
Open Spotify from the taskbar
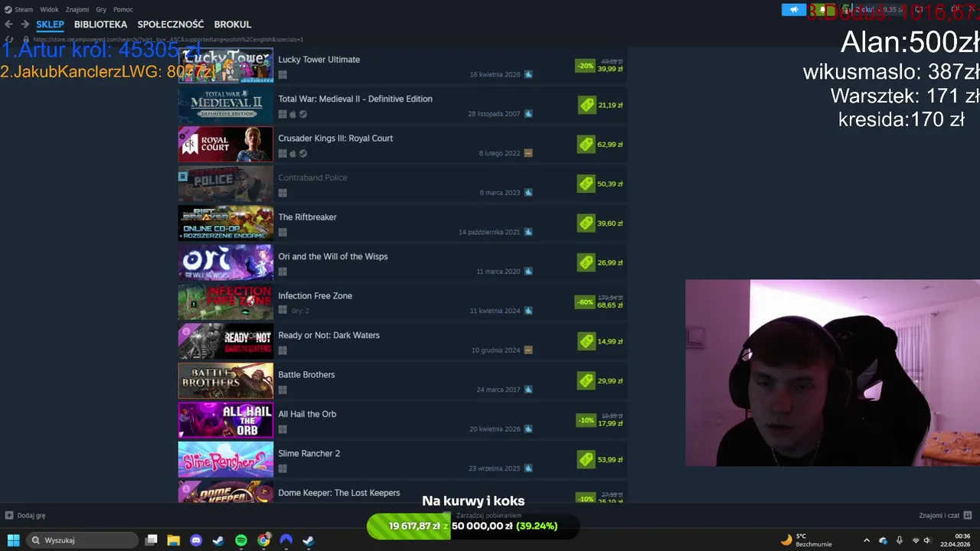coord(241,540)
